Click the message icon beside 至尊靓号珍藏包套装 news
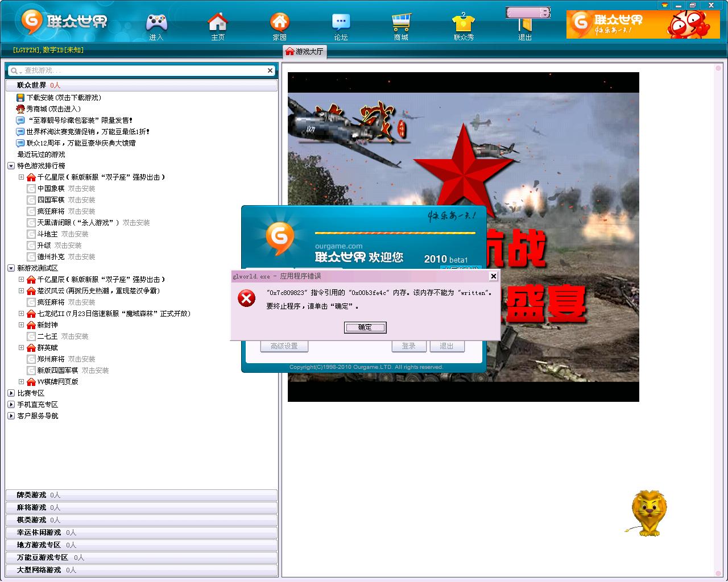Image resolution: width=728 pixels, height=582 pixels. (x=20, y=120)
